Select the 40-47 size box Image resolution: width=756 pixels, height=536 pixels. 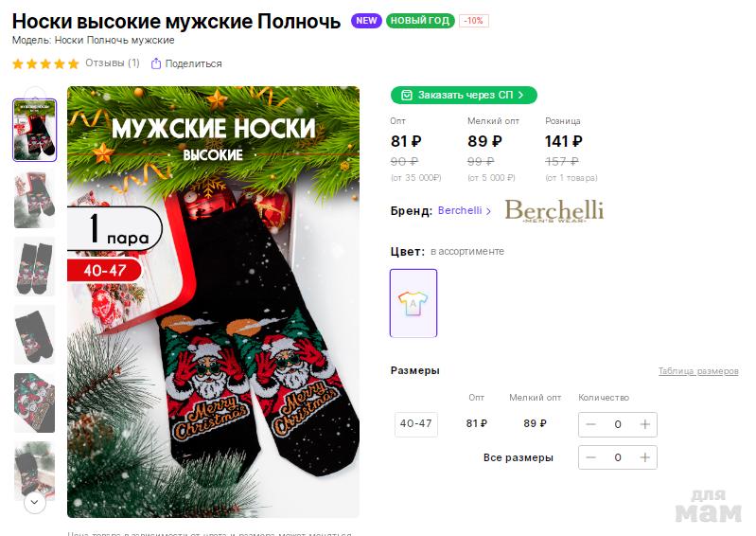[415, 424]
